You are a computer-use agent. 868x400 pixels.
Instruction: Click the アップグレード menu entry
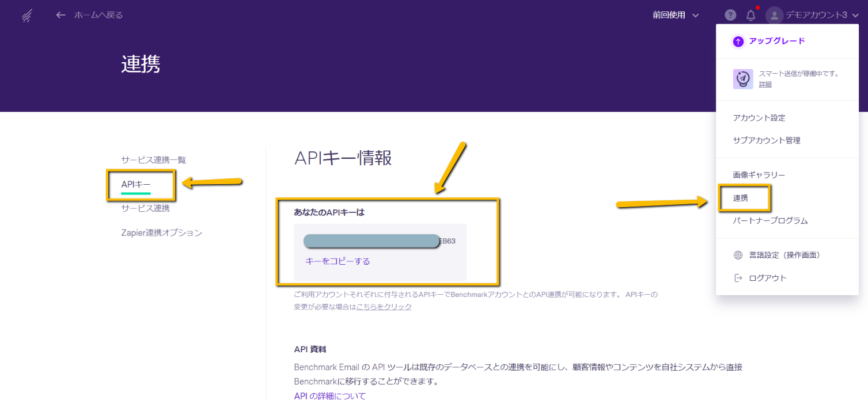pos(777,41)
